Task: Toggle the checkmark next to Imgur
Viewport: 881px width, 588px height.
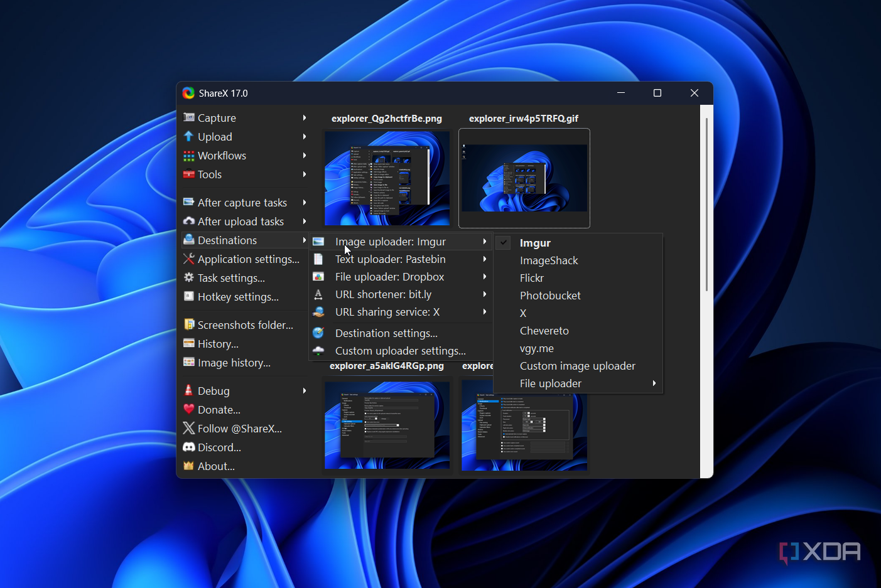Action: tap(503, 243)
